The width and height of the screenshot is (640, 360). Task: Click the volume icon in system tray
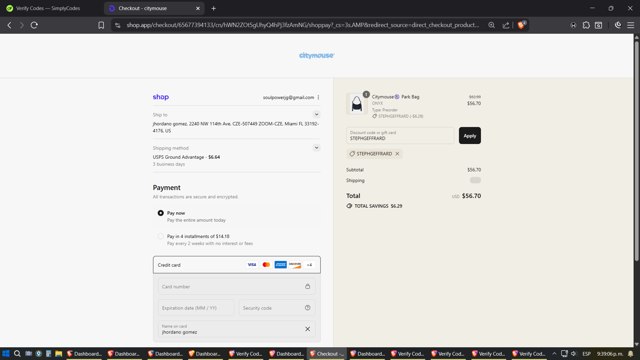point(573,353)
